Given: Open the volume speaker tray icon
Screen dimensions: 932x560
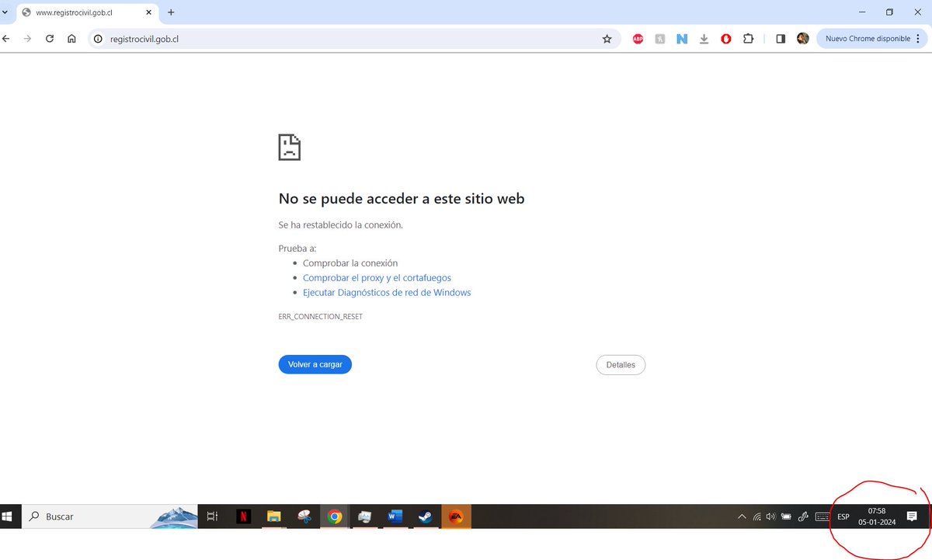Looking at the screenshot, I should point(770,516).
